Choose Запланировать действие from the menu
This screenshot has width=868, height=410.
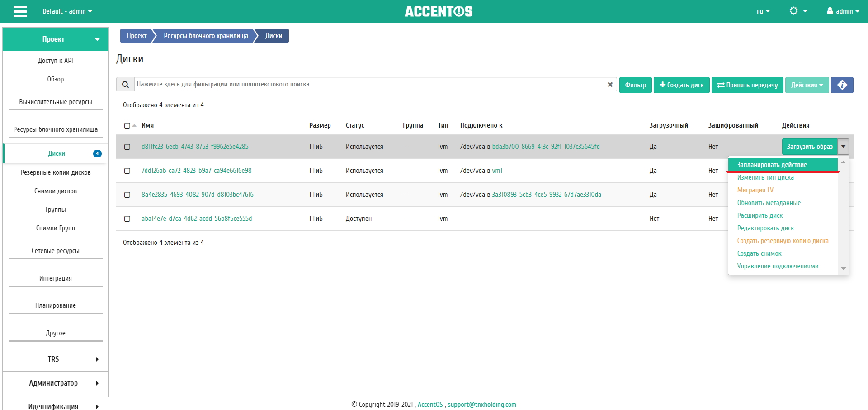coord(772,165)
